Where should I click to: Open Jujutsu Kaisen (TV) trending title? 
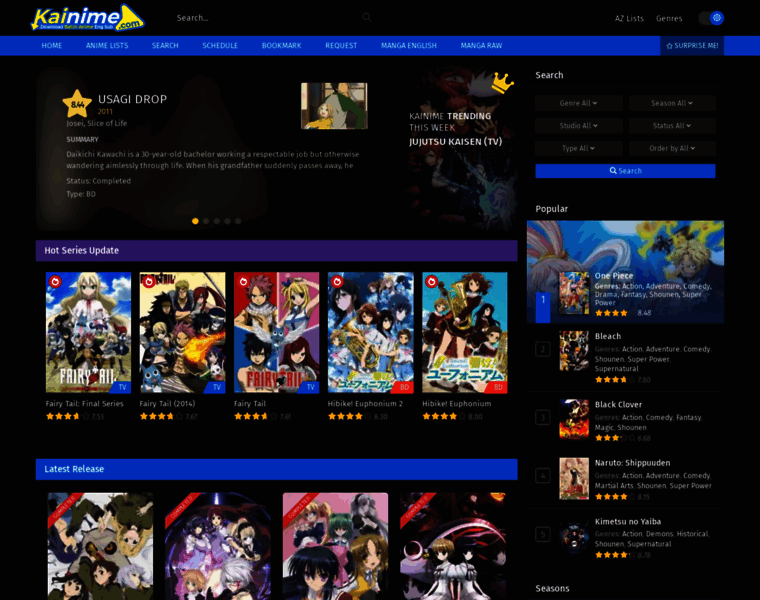pyautogui.click(x=456, y=142)
